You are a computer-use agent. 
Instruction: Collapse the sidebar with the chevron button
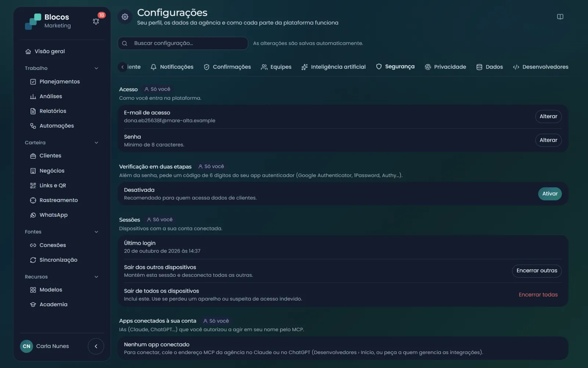click(x=96, y=346)
